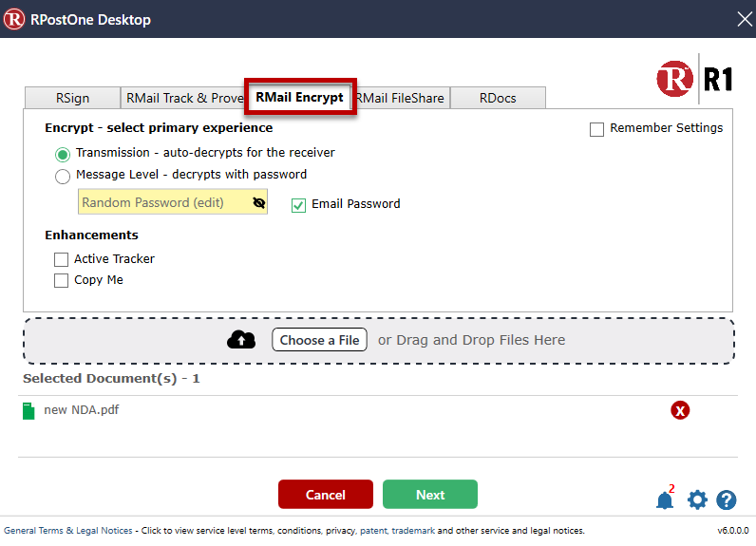Screen dimensions: 756x546
Task: Uncheck the Email Password checkbox
Action: pyautogui.click(x=298, y=205)
